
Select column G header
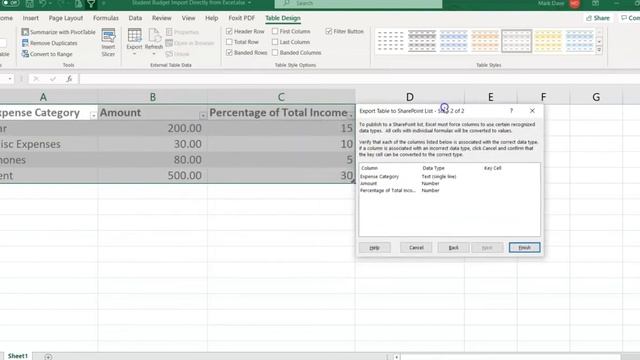[x=596, y=97]
